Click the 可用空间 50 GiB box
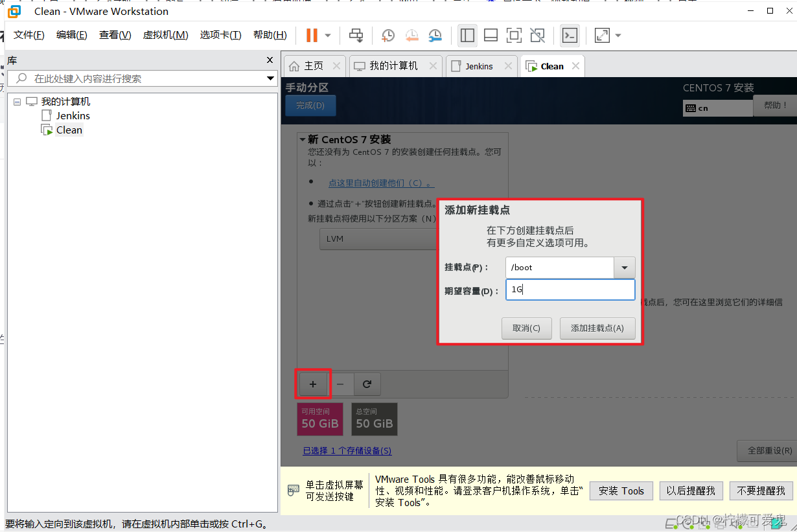The image size is (797, 532). 319,419
